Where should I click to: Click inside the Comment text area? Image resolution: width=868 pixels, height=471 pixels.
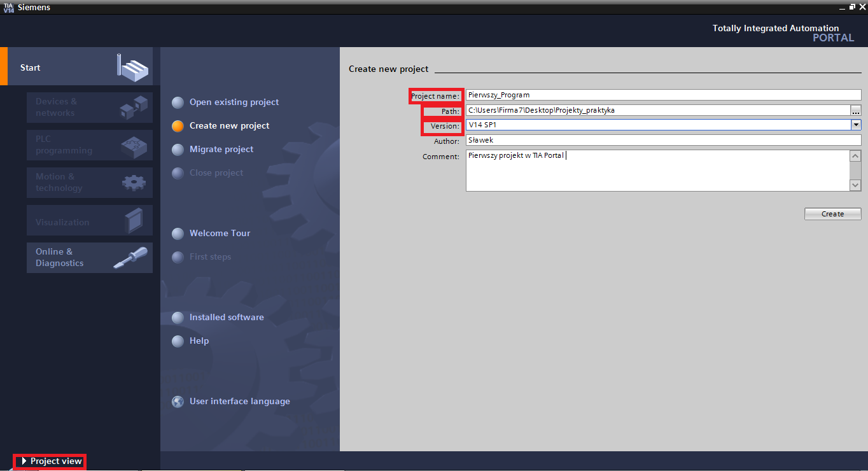click(655, 171)
